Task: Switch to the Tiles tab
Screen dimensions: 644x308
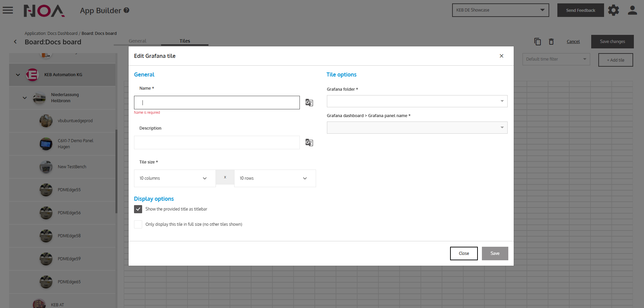Action: tap(185, 41)
